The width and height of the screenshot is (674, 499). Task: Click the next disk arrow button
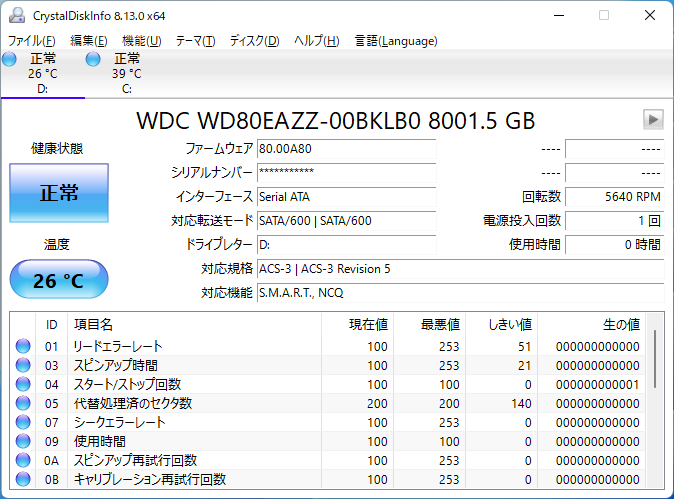click(653, 119)
